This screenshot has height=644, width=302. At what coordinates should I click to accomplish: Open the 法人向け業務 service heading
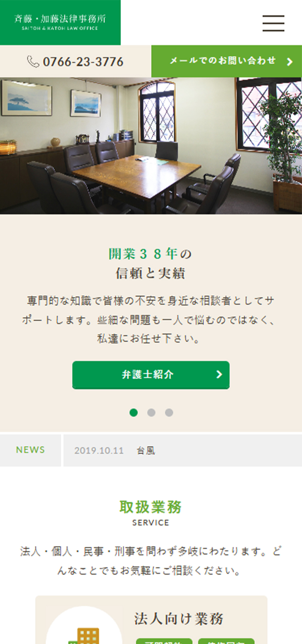[x=179, y=619]
